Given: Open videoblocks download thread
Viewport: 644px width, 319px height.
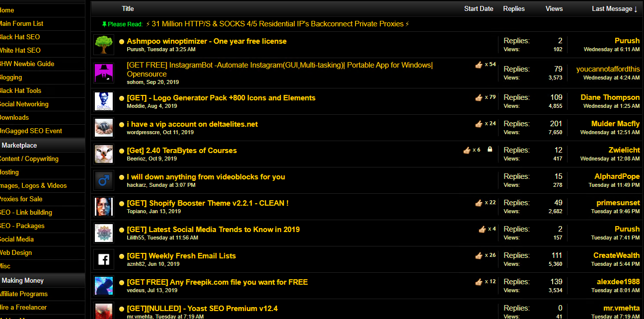Looking at the screenshot, I should pos(206,177).
